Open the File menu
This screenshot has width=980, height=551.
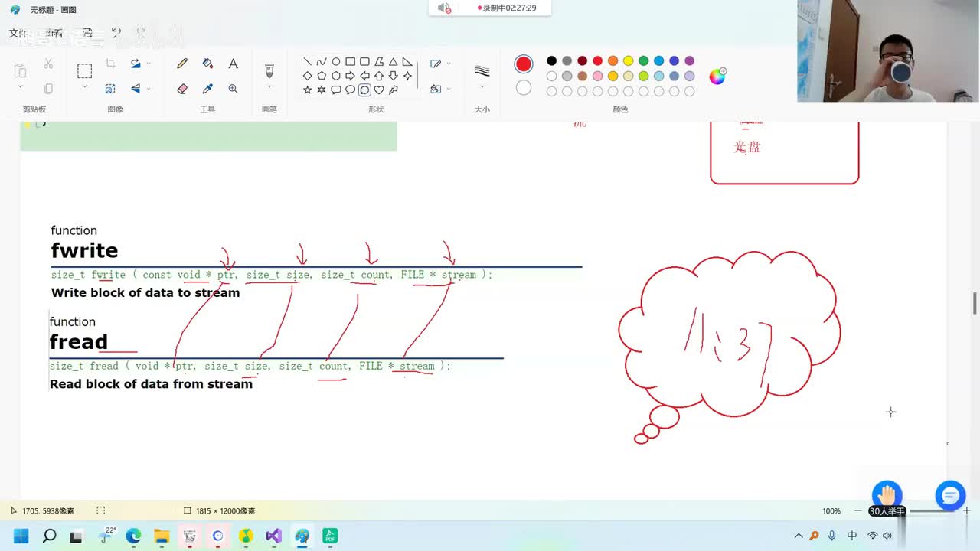(x=18, y=33)
